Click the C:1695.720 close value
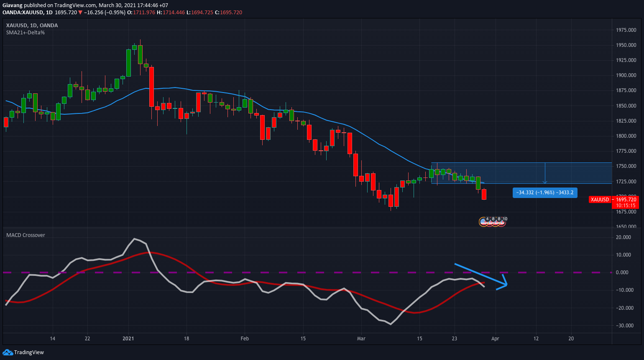This screenshot has height=360, width=644. (x=228, y=13)
